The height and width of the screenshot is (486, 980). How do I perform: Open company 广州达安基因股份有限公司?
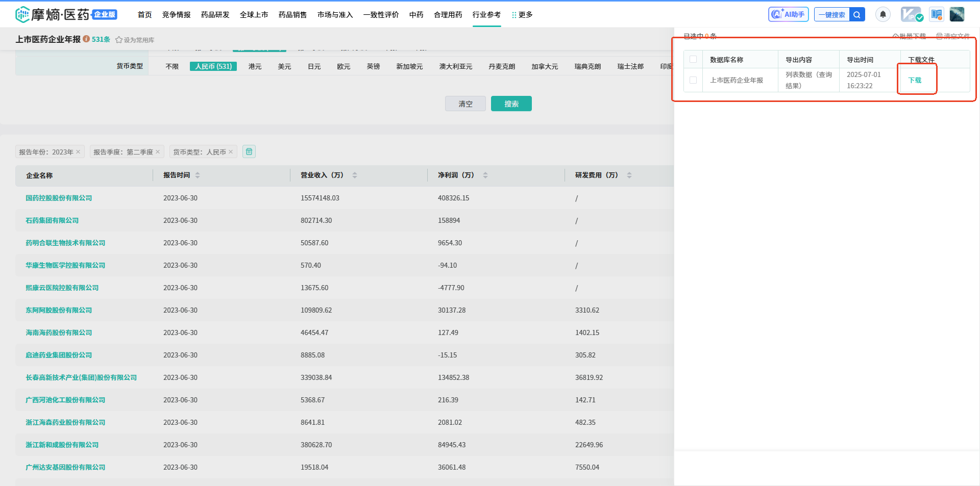click(x=65, y=467)
